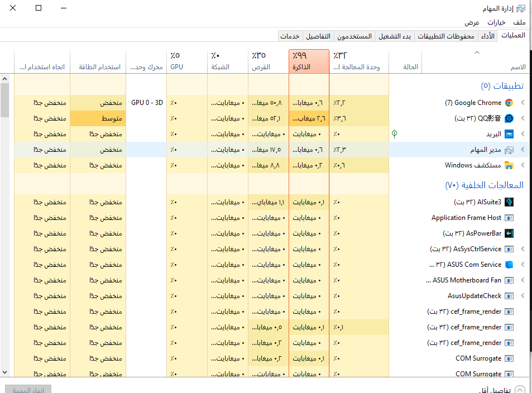Click the ASUS Motherboard Fan icon
Image resolution: width=532 pixels, height=393 pixels.
[509, 280]
